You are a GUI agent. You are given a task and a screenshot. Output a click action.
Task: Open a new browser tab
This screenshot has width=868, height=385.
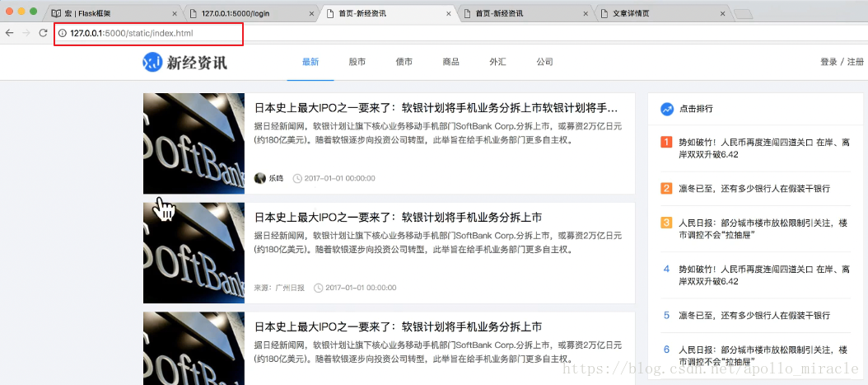(743, 14)
